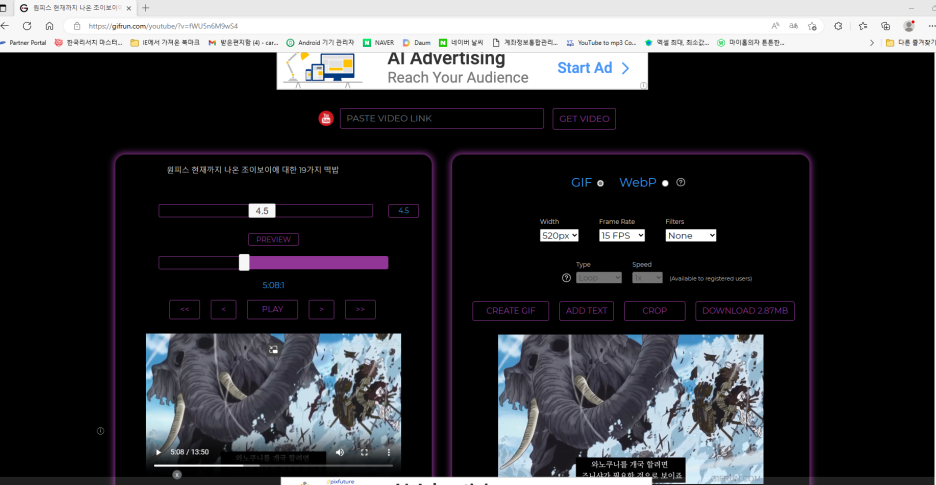This screenshot has height=485, width=936.
Task: Open the IE에서 가져온 북마크 folder
Action: pos(165,43)
